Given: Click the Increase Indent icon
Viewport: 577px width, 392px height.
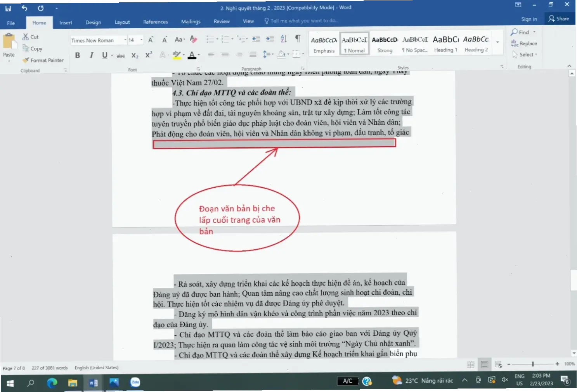Looking at the screenshot, I should point(270,39).
